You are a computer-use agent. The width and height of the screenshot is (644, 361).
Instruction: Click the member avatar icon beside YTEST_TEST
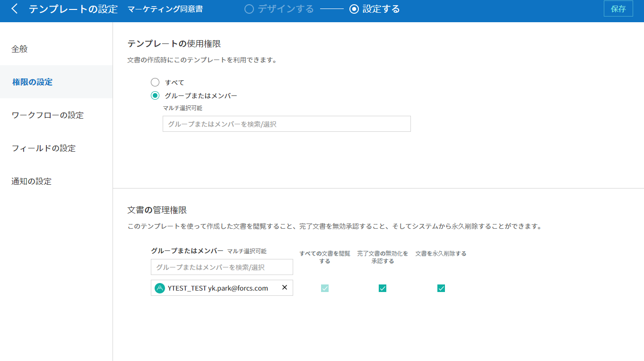pos(160,288)
